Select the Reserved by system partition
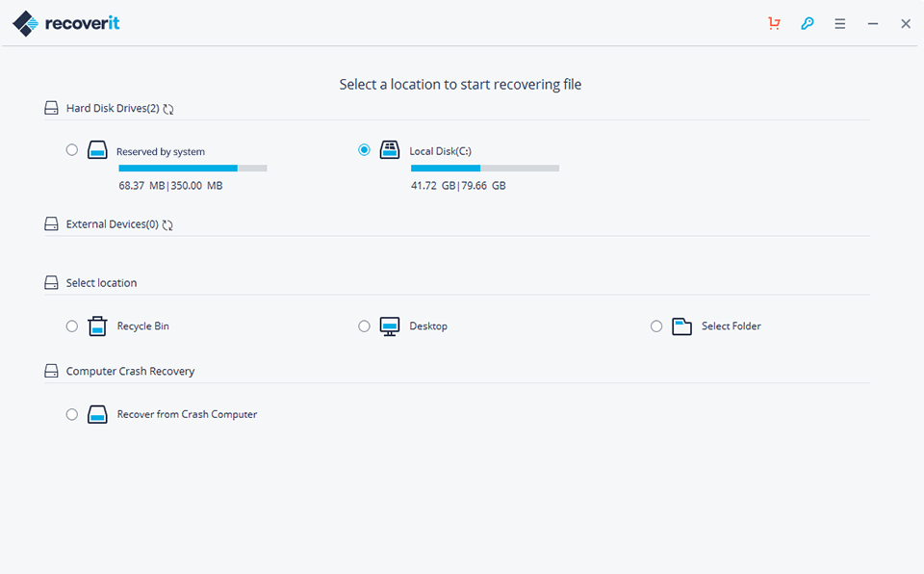This screenshot has width=924, height=574. pos(72,149)
